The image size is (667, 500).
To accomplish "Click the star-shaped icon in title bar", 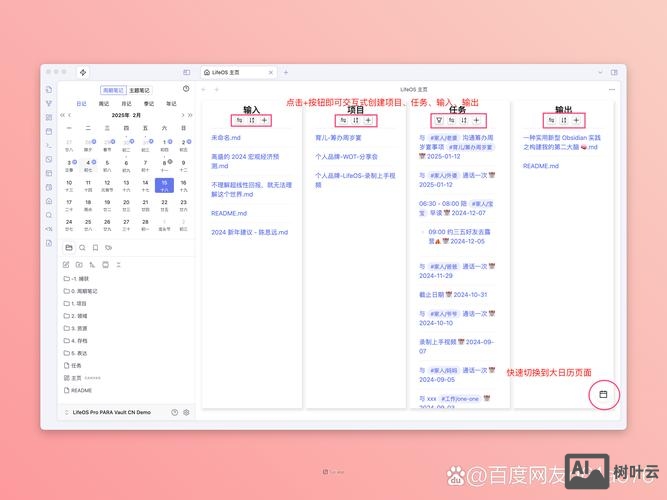I will tap(83, 72).
